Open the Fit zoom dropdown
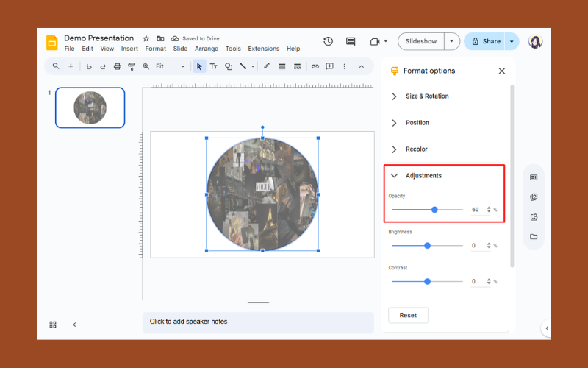588x368 pixels. 171,66
